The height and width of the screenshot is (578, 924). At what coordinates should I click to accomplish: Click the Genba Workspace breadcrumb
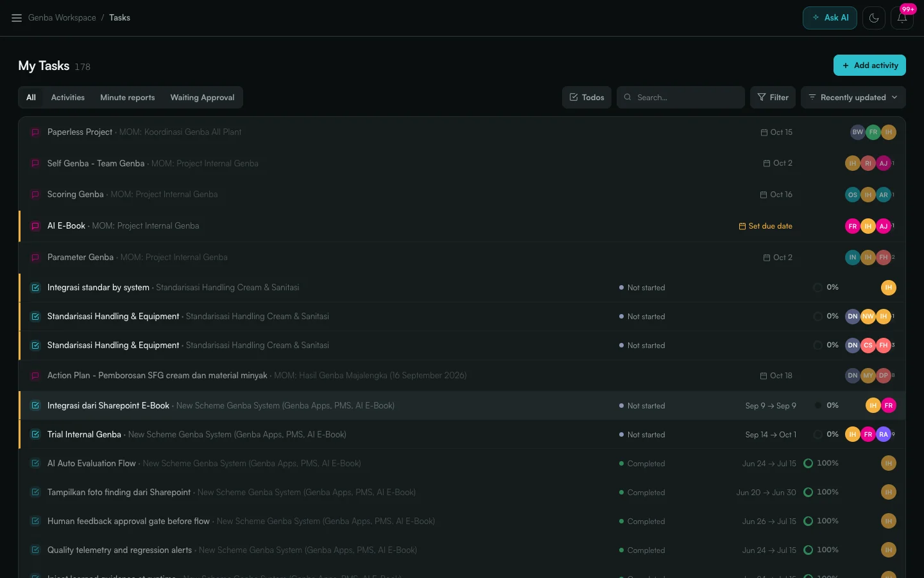pos(62,18)
